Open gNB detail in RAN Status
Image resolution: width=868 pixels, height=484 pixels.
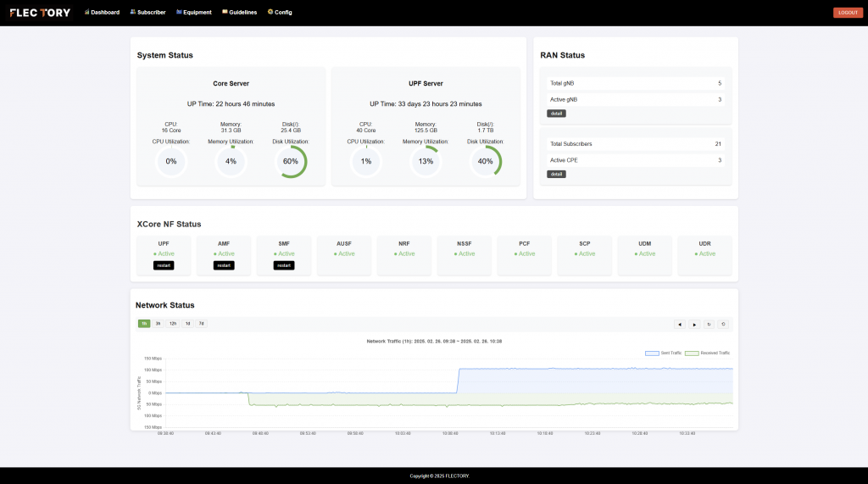click(556, 114)
